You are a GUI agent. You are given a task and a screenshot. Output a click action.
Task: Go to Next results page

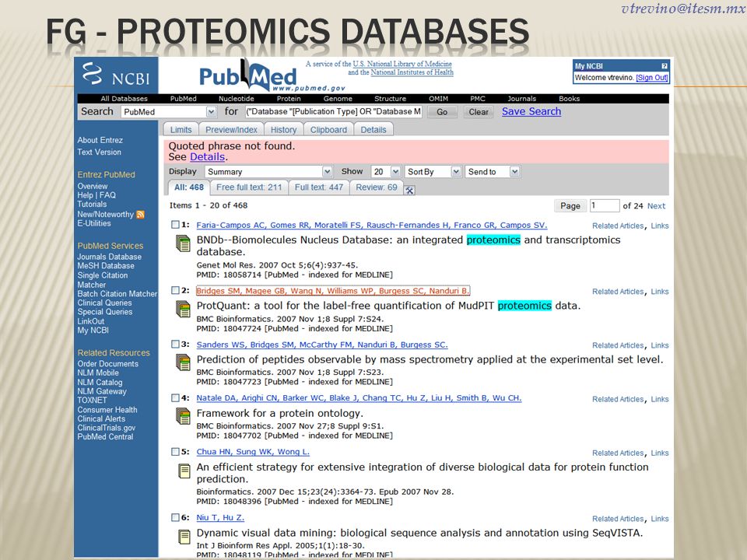pyautogui.click(x=656, y=205)
